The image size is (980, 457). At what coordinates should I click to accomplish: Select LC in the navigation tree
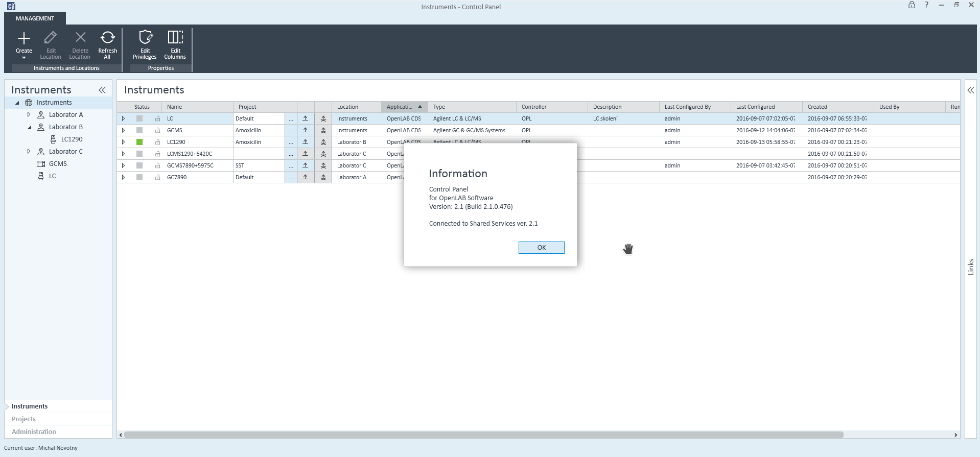(52, 176)
